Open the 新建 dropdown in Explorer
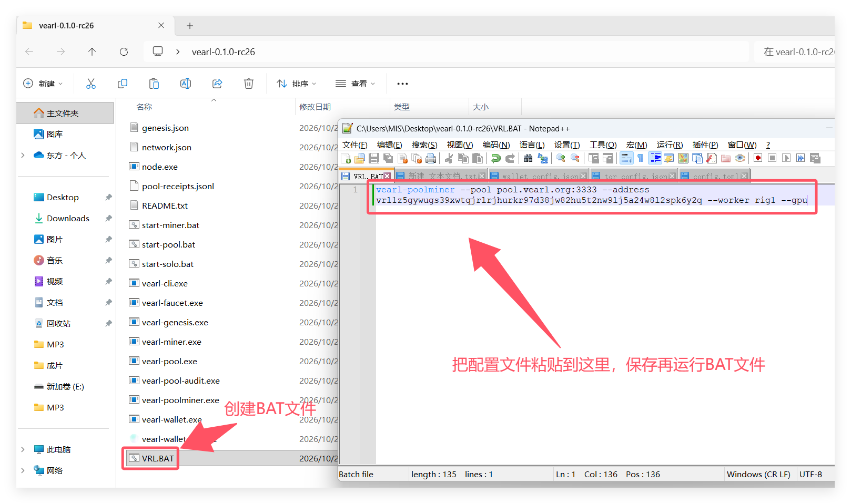 [43, 84]
